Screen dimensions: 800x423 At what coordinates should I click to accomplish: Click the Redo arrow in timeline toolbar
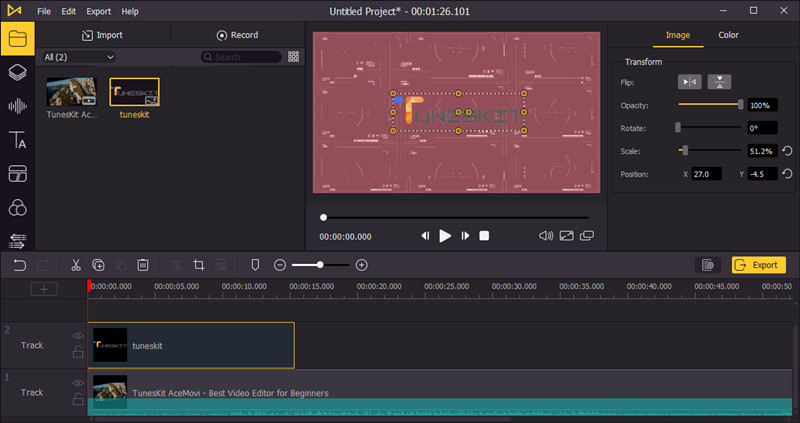[x=43, y=265]
